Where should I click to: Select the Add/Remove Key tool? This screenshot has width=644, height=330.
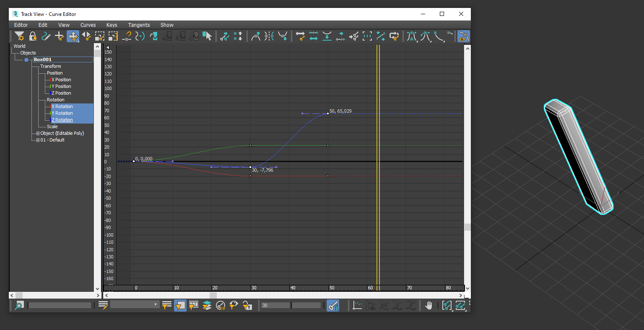[60, 36]
